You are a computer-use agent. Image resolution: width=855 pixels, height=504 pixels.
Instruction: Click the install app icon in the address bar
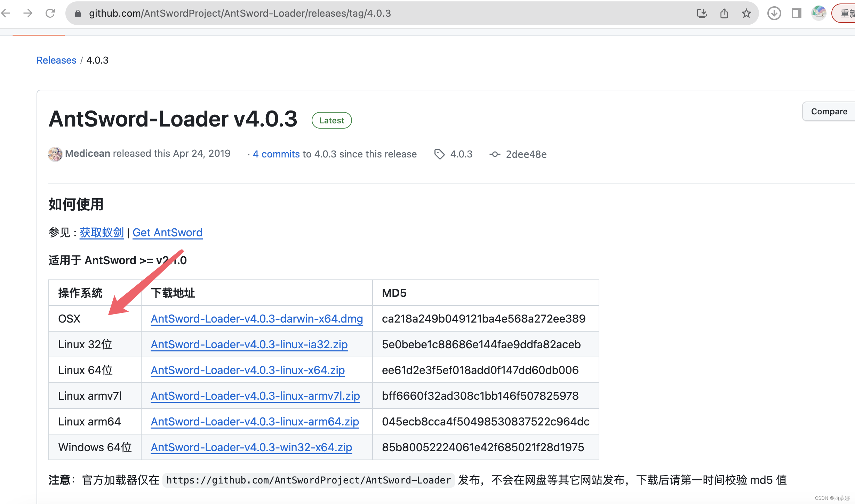click(702, 14)
